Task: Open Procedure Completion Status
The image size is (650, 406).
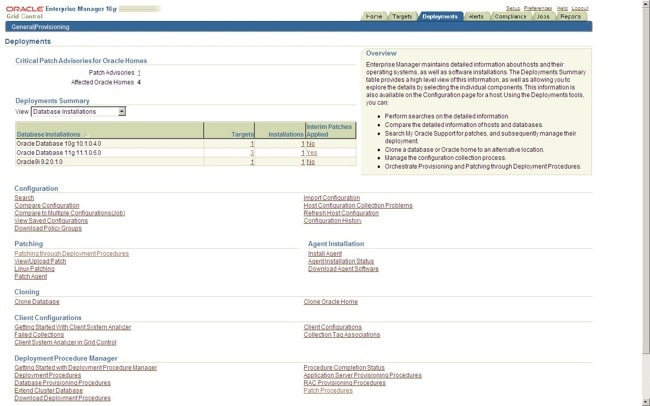Action: pos(344,367)
